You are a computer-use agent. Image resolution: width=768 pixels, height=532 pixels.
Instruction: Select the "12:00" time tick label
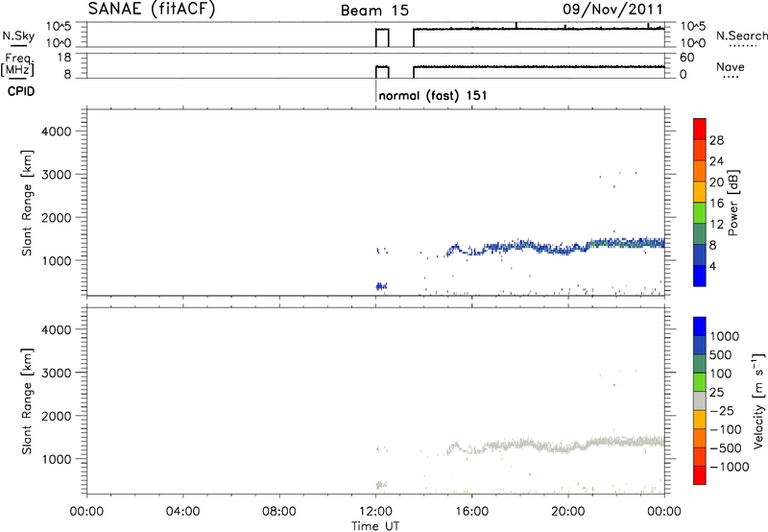click(375, 512)
